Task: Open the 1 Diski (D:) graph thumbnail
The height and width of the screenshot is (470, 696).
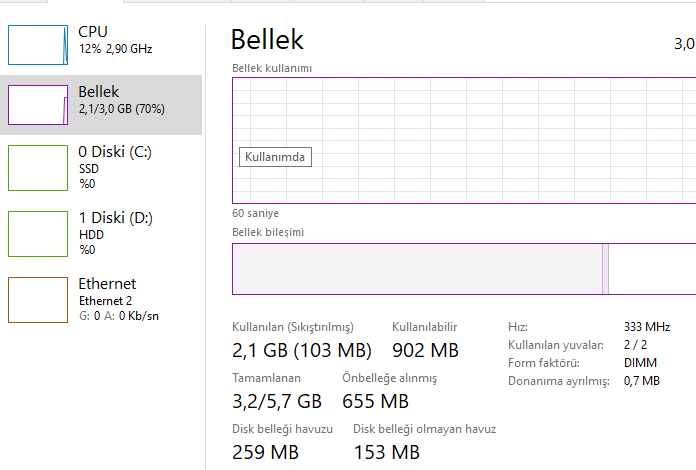Action: (x=38, y=233)
